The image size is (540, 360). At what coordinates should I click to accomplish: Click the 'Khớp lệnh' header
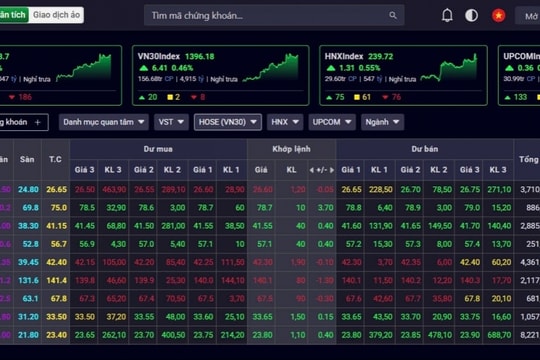(291, 149)
